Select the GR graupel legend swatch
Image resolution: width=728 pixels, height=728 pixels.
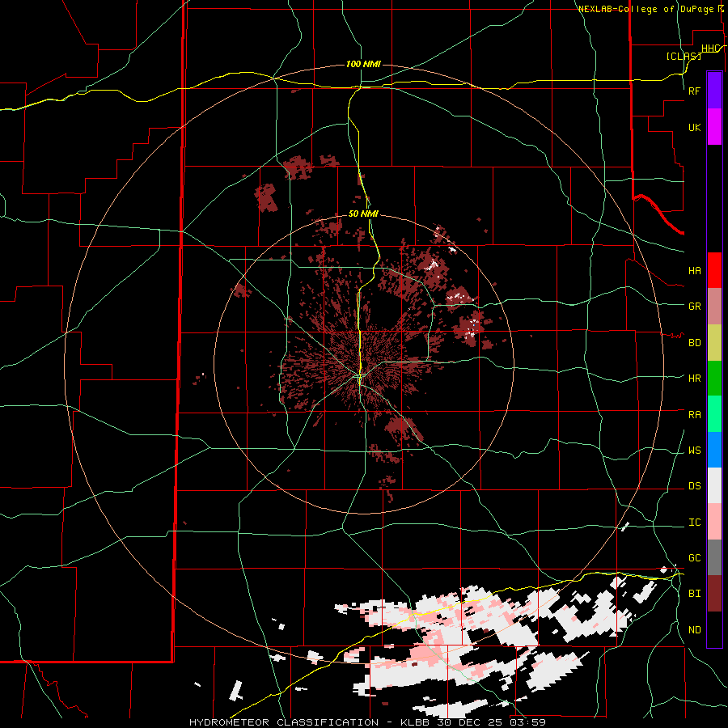[714, 307]
